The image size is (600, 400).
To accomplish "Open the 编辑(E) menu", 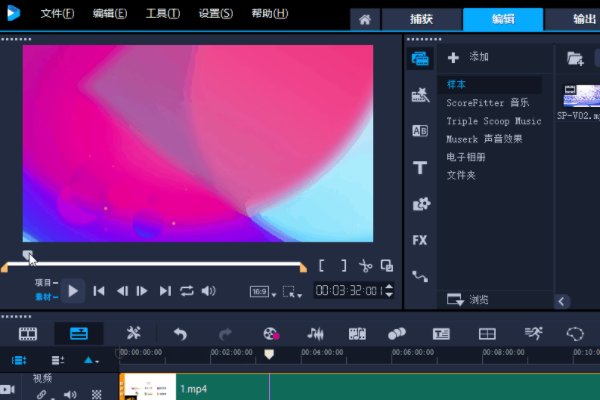I will click(110, 14).
